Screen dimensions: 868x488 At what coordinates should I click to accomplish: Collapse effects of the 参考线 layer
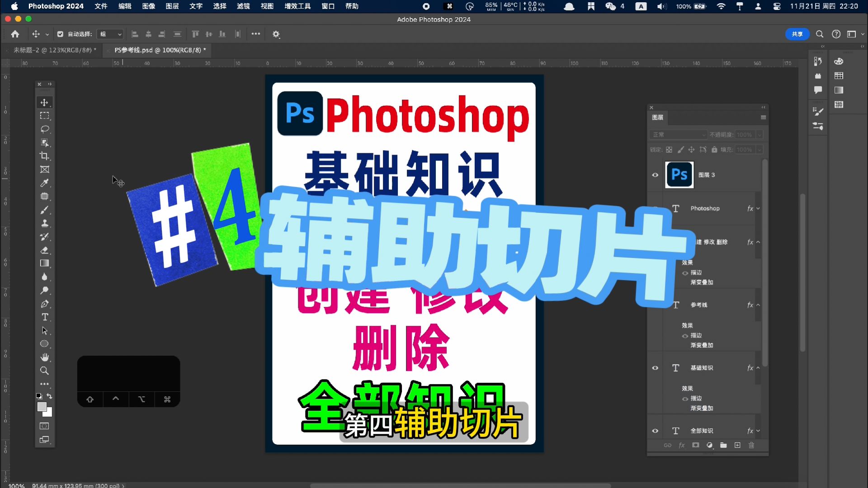[758, 305]
